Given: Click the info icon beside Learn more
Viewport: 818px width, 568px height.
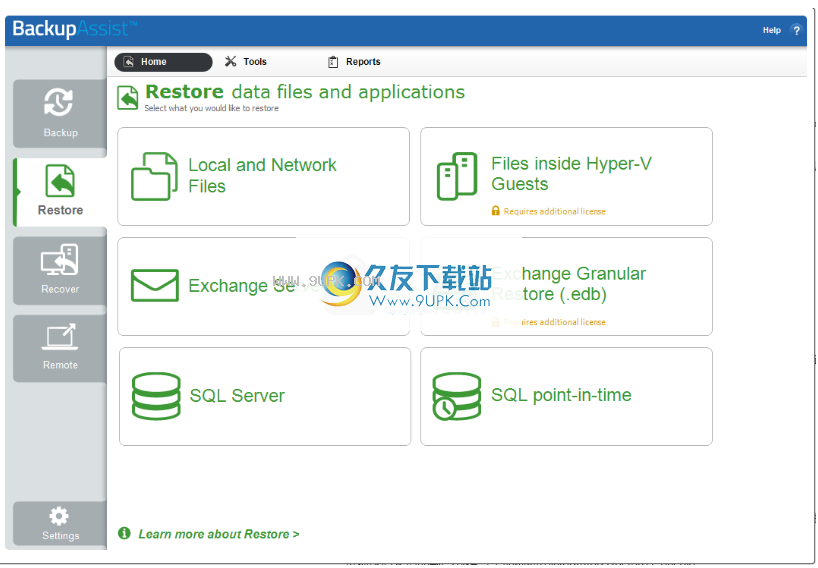Looking at the screenshot, I should (x=124, y=533).
